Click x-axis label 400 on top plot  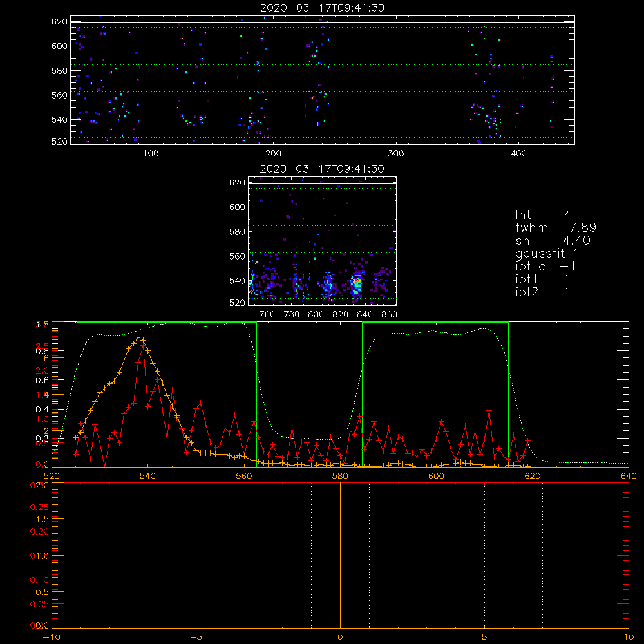click(518, 154)
